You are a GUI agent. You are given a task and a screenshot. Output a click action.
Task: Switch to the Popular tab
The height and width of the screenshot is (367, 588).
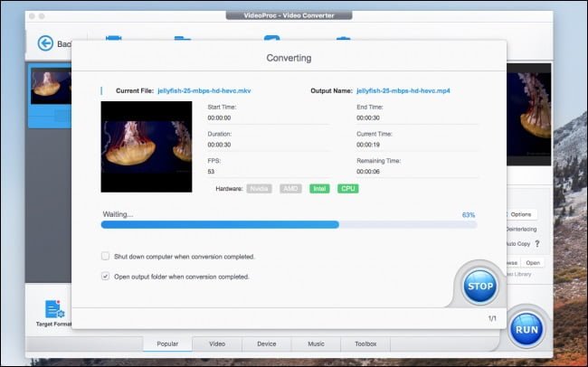(x=166, y=344)
